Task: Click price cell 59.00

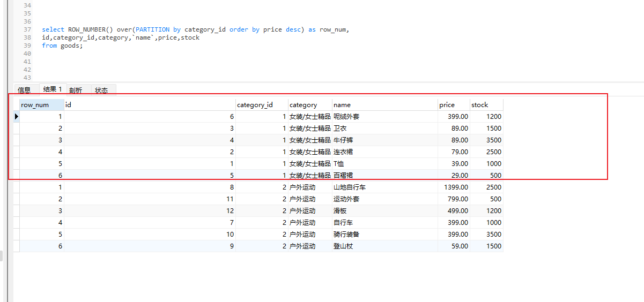Action: [x=454, y=246]
